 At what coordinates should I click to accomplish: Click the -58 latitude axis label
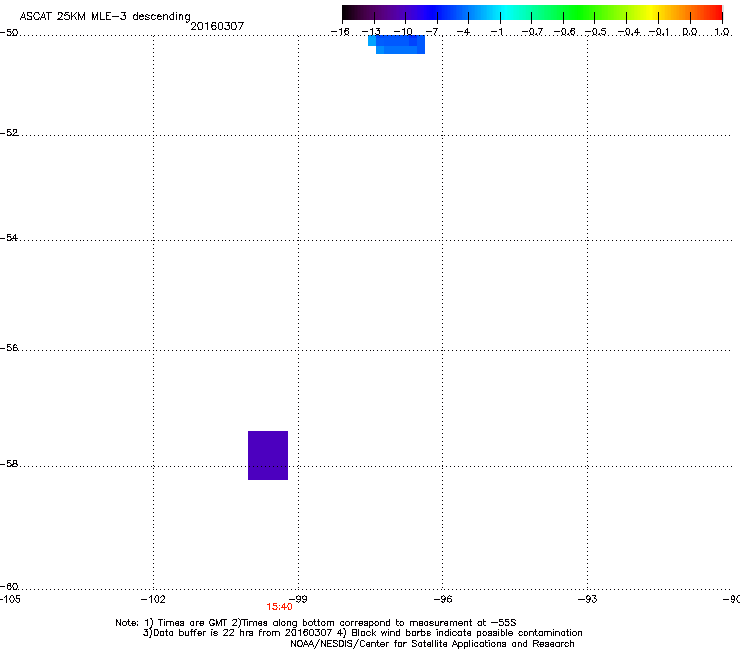pos(9,464)
